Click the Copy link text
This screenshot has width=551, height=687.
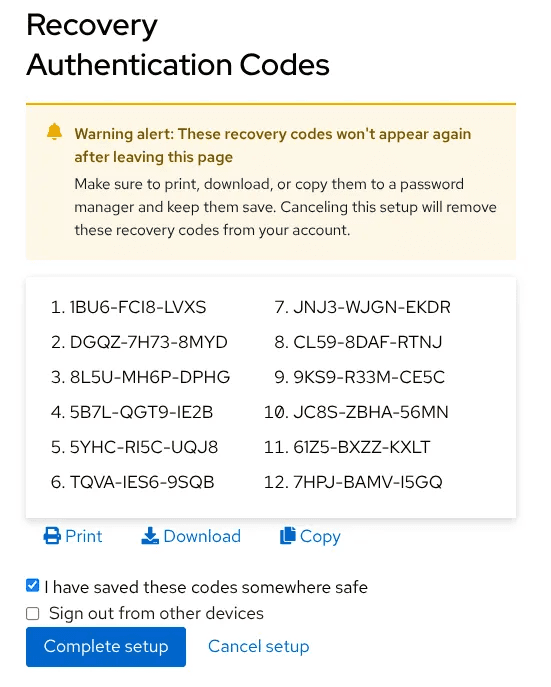(320, 537)
